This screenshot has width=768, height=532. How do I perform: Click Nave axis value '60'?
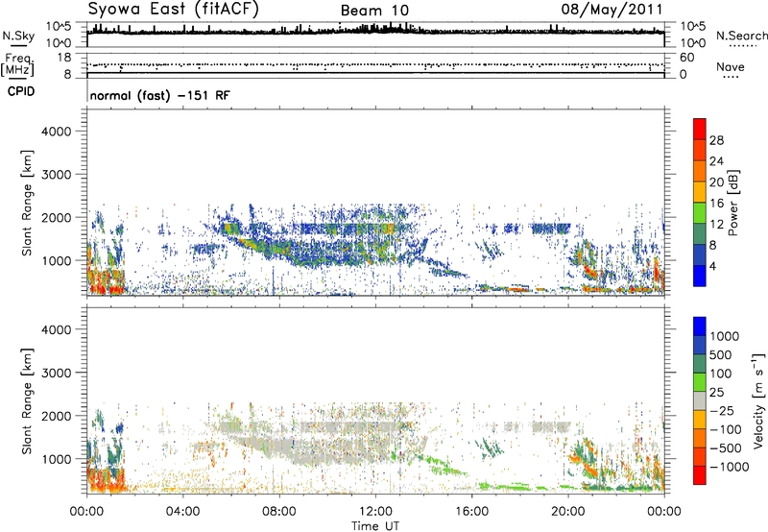pos(687,58)
